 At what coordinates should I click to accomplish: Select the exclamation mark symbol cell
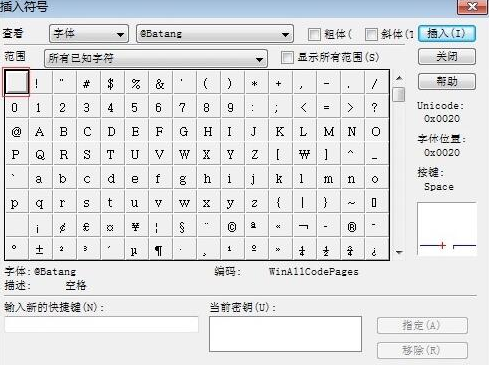(x=41, y=83)
